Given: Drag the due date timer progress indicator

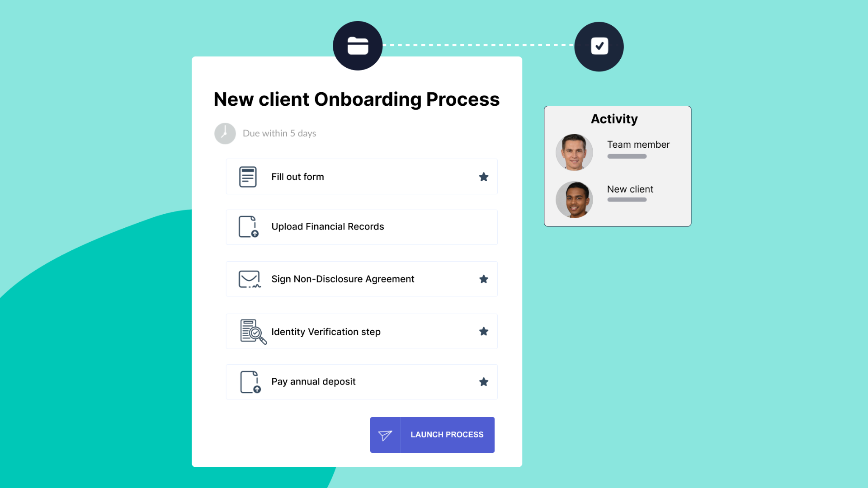Looking at the screenshot, I should [225, 133].
